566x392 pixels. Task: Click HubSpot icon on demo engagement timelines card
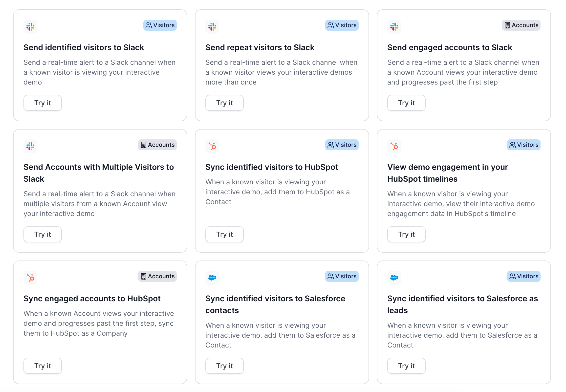[394, 146]
